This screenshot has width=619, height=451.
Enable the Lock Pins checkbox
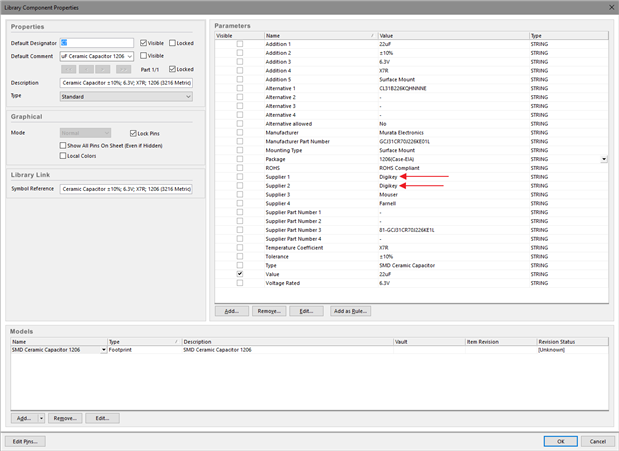133,133
